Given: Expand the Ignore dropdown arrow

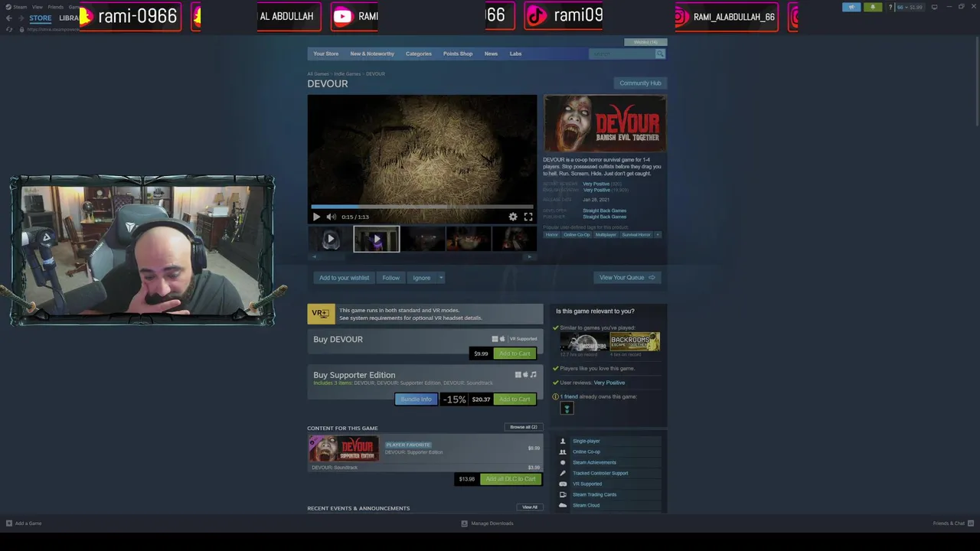Looking at the screenshot, I should 441,278.
